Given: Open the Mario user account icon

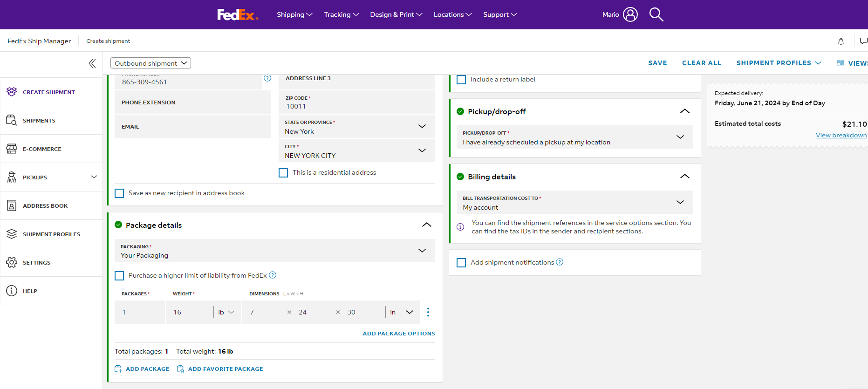Looking at the screenshot, I should click(630, 14).
